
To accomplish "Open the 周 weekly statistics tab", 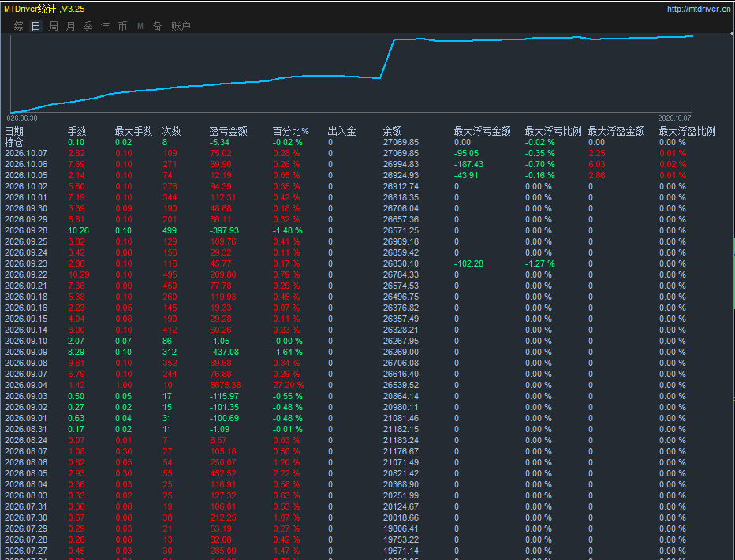I will click(x=54, y=26).
